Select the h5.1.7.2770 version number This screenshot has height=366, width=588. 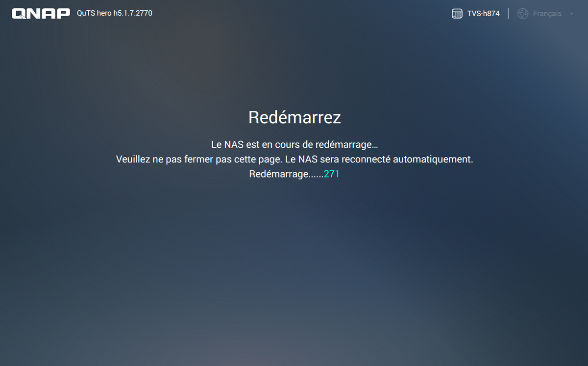(x=132, y=13)
